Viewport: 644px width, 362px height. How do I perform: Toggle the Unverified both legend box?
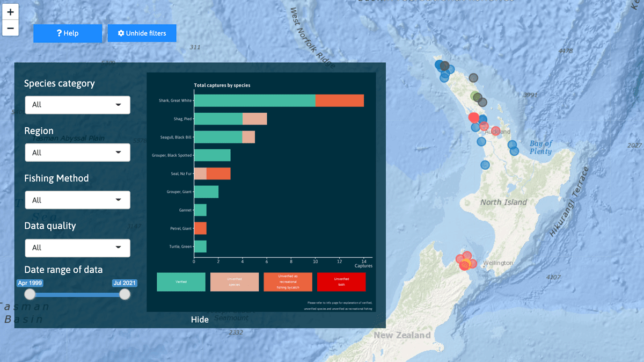(341, 282)
